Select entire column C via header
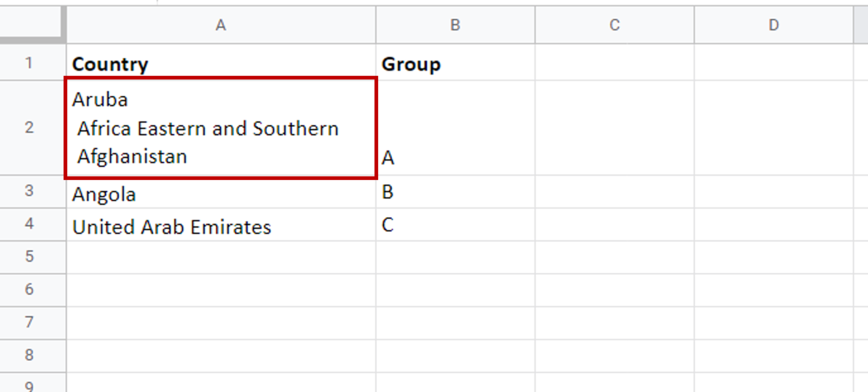 (x=615, y=25)
